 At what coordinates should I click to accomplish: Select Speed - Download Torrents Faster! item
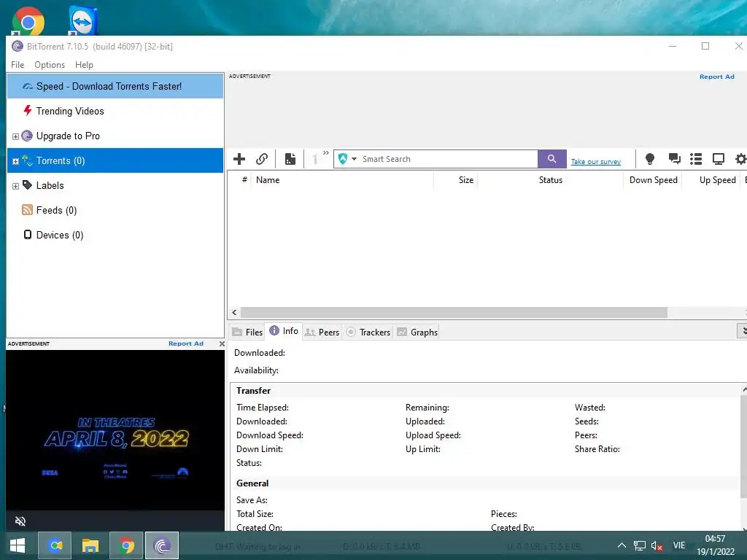(x=115, y=86)
